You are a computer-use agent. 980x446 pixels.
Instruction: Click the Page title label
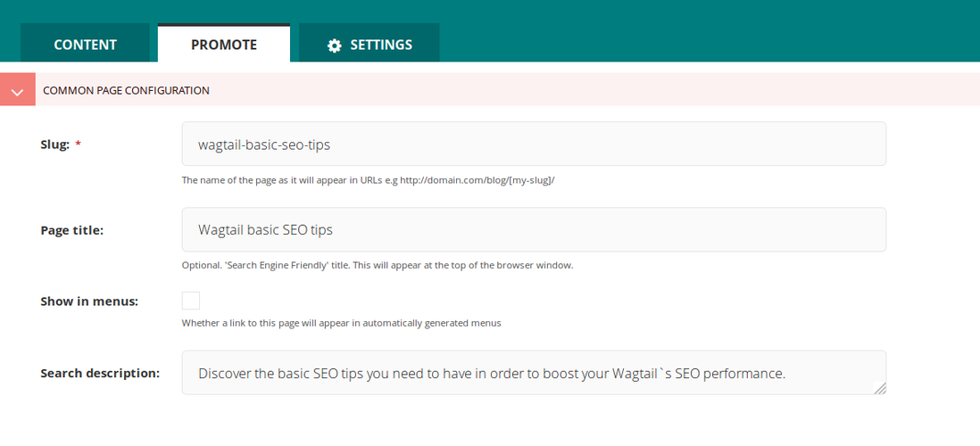(72, 230)
